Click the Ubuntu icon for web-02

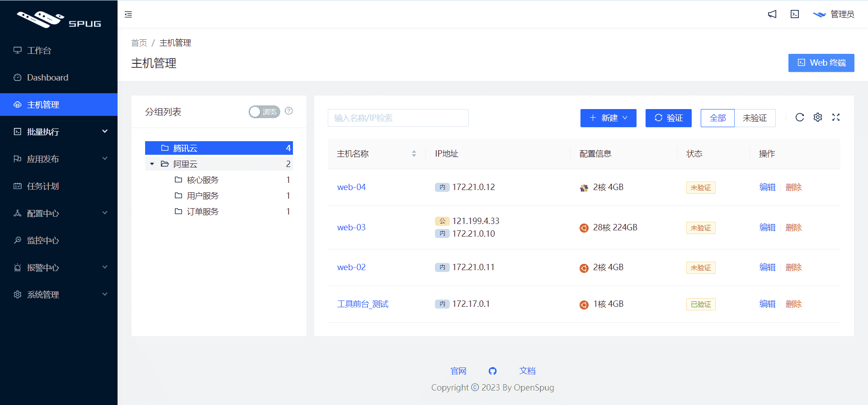tap(584, 268)
